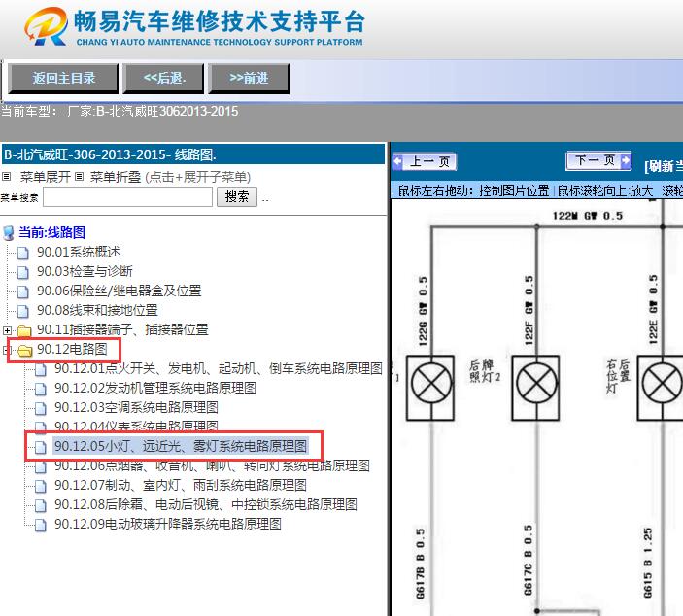Click the G617B B 0.5 wire label

[420, 564]
